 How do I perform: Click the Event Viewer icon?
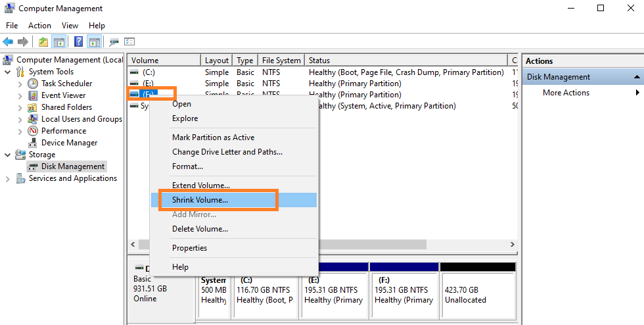coord(33,95)
